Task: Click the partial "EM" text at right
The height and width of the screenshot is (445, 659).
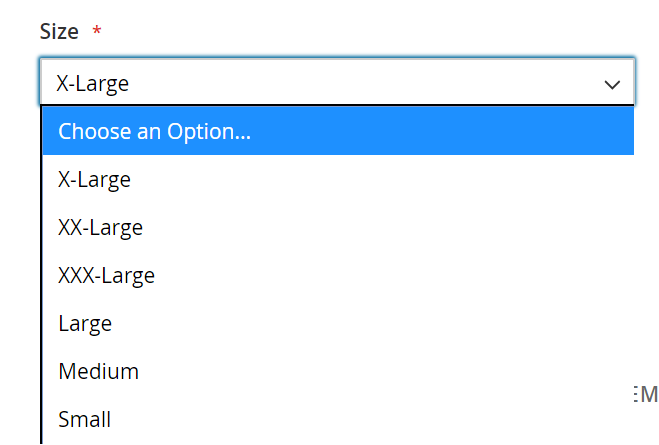Action: (646, 394)
